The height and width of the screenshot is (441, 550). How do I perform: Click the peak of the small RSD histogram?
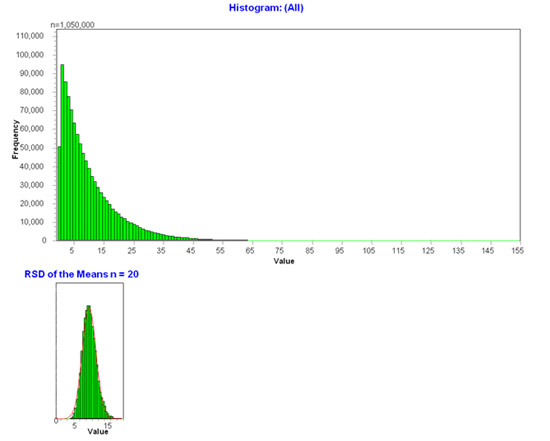[89, 307]
